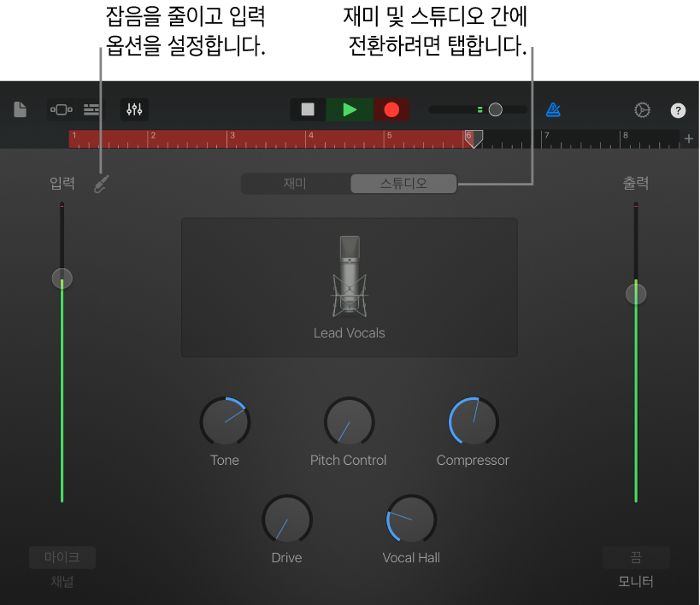Screen dimensions: 700x605
Task: Open the instrument browser button
Action: point(62,109)
